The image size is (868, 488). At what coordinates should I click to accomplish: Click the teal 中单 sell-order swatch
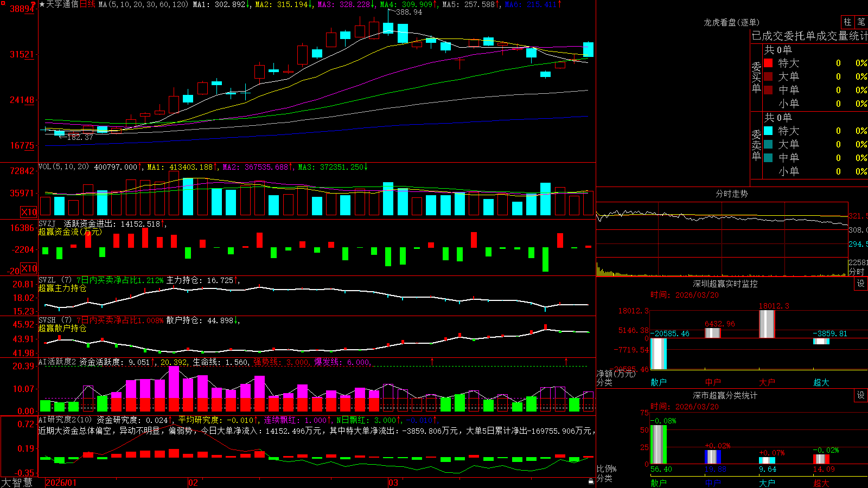[768, 158]
